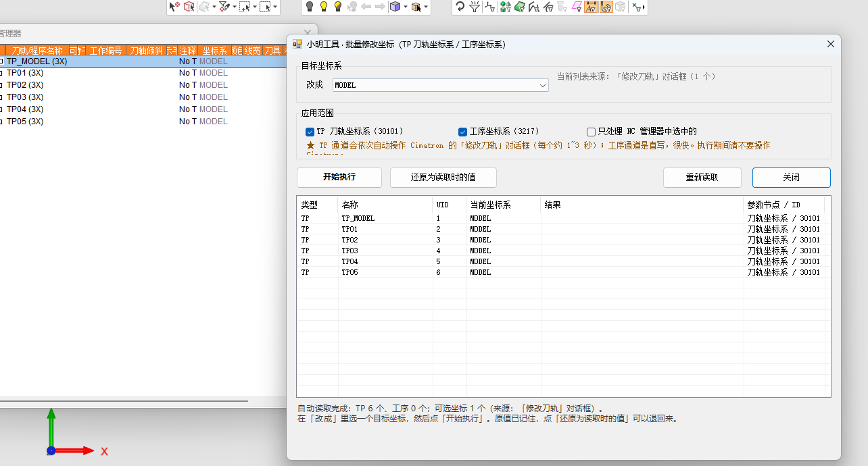Open dropdown arrow beside purple cube icon
The width and height of the screenshot is (868, 466).
[405, 7]
